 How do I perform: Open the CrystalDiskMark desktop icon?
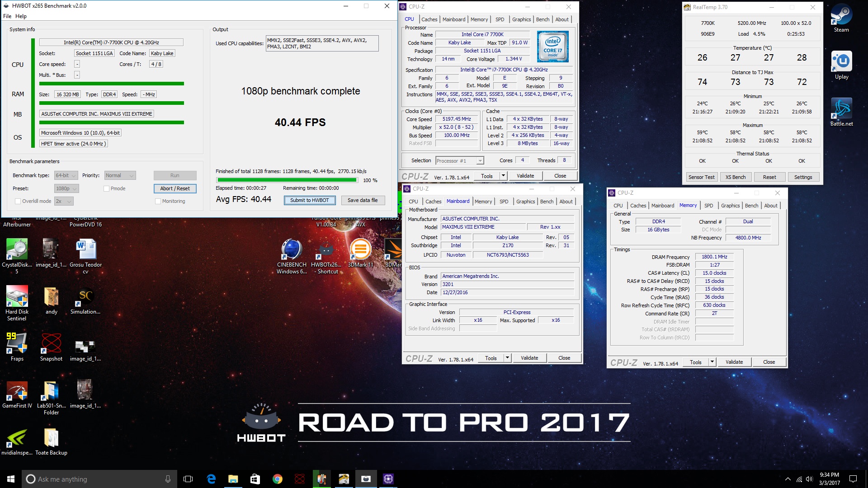click(x=17, y=256)
